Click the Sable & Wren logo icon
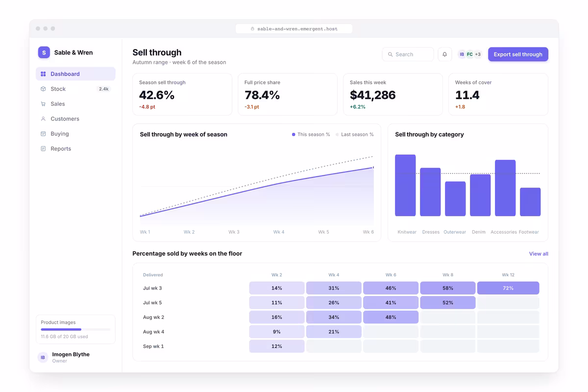588x392 pixels. (x=44, y=52)
